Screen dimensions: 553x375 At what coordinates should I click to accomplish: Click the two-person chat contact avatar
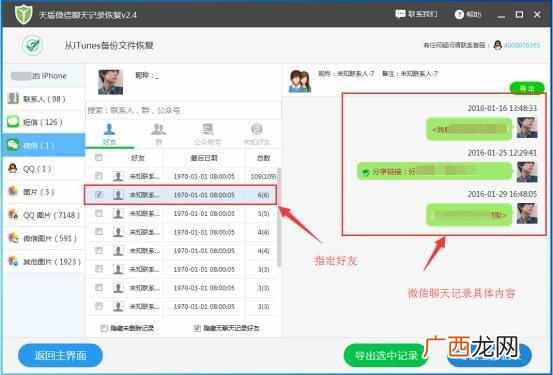(300, 81)
